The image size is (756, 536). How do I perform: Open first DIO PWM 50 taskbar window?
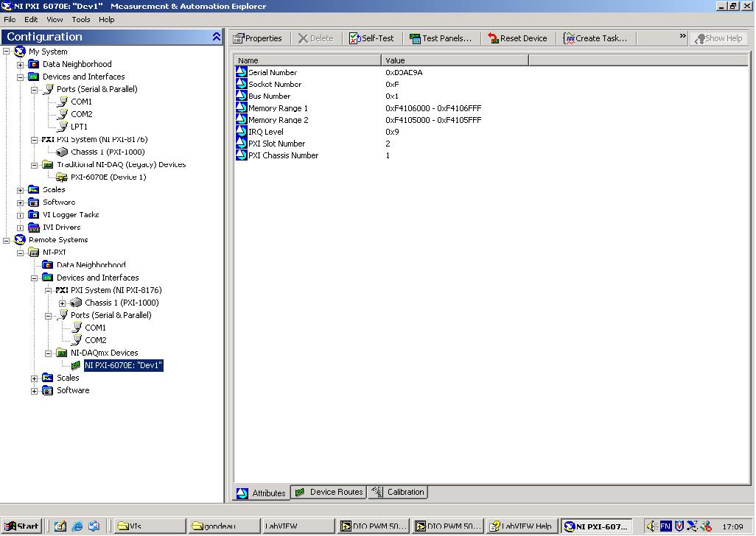tap(373, 526)
